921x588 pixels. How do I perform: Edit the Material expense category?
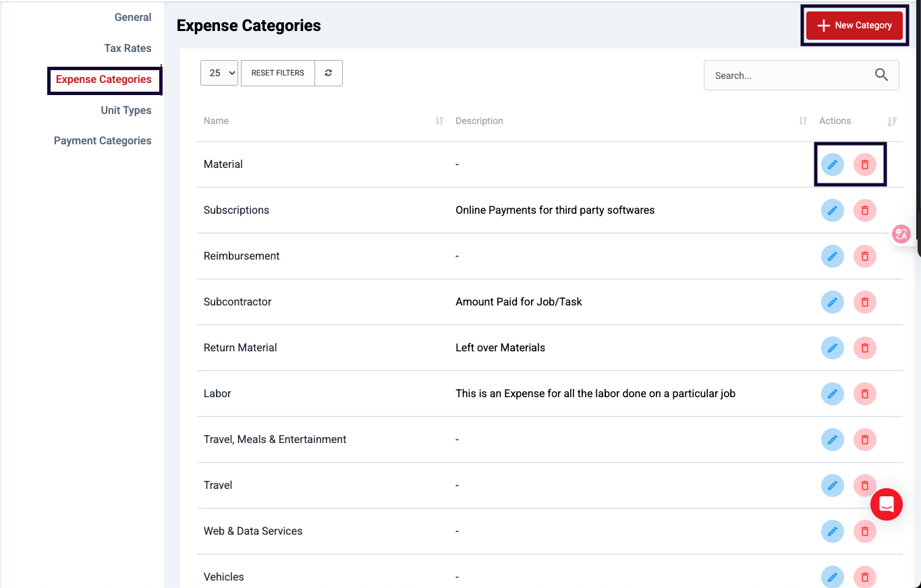(832, 165)
